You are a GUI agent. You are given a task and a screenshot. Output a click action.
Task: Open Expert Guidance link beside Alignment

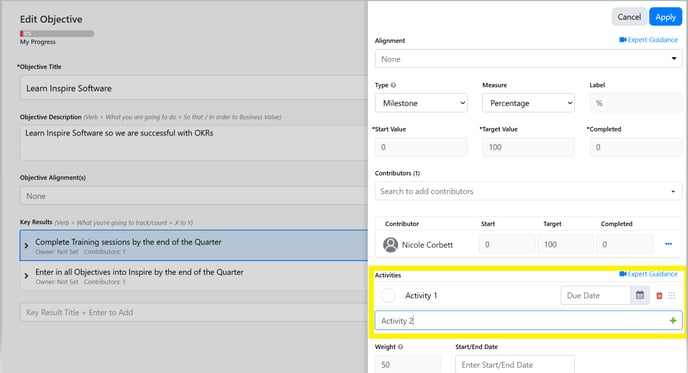click(649, 40)
